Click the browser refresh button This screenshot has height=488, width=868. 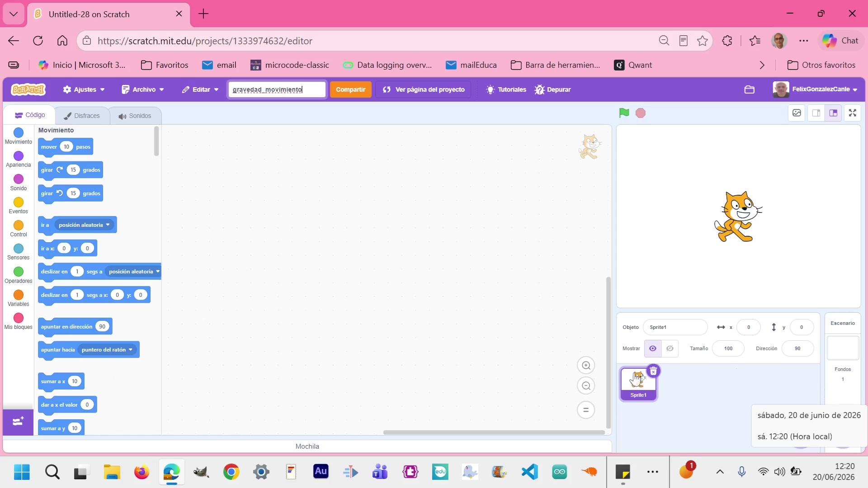(38, 41)
